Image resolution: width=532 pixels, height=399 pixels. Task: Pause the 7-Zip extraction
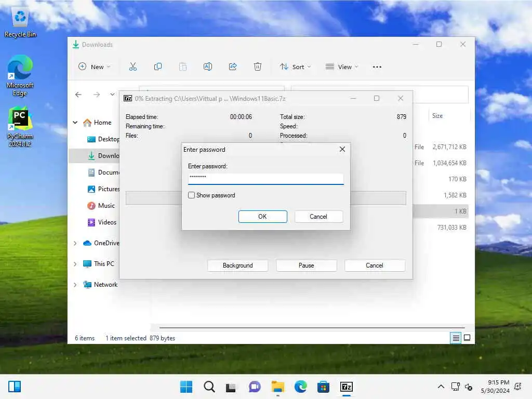click(306, 265)
